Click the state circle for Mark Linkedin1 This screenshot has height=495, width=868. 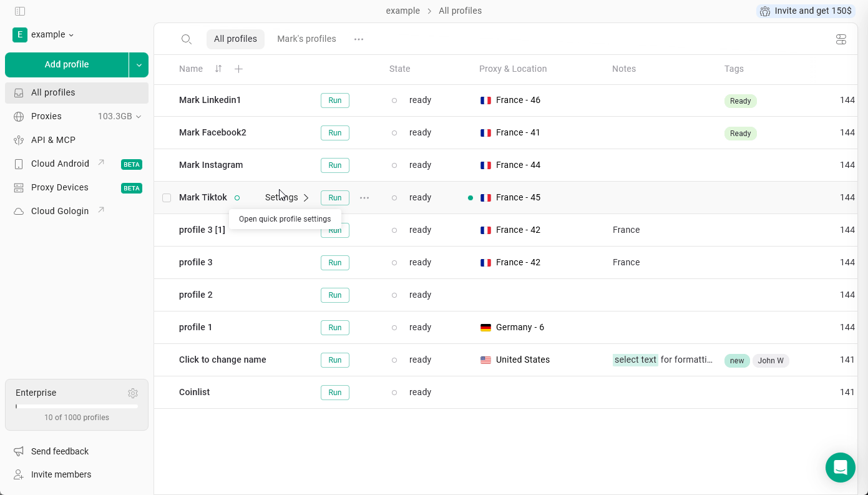tap(394, 100)
